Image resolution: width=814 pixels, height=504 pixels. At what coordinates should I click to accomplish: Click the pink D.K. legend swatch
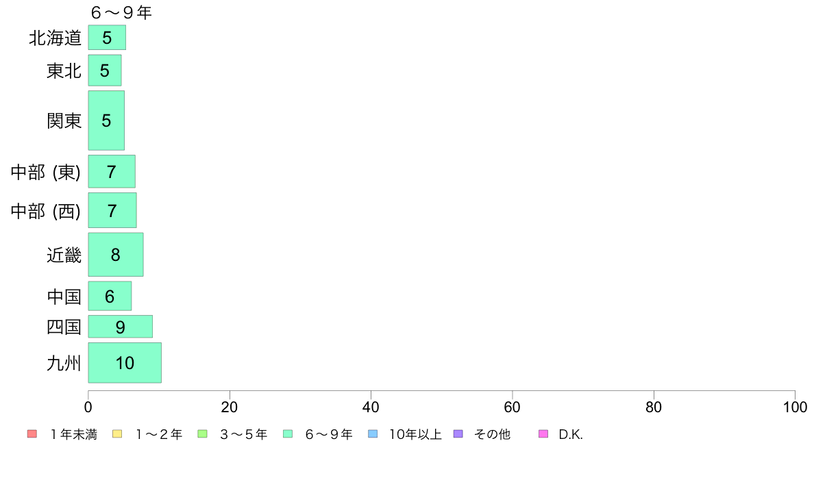coord(543,434)
